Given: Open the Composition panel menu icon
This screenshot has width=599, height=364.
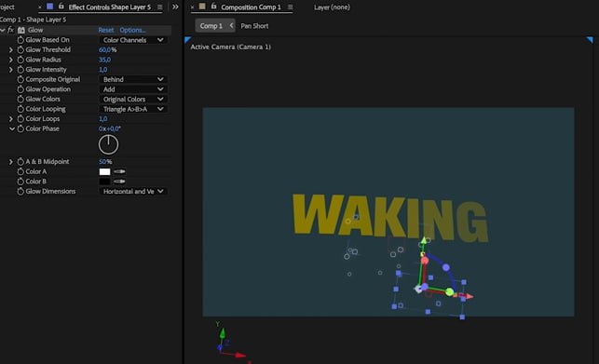Looking at the screenshot, I should [x=290, y=7].
